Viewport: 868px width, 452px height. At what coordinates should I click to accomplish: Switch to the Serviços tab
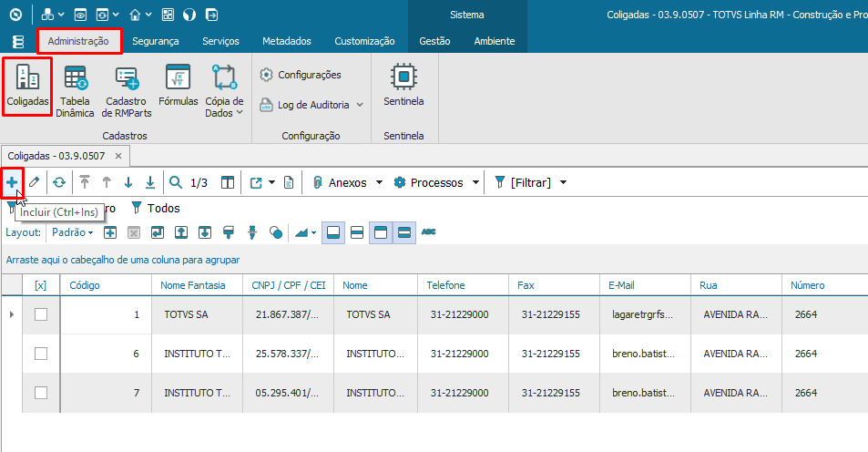coord(221,41)
